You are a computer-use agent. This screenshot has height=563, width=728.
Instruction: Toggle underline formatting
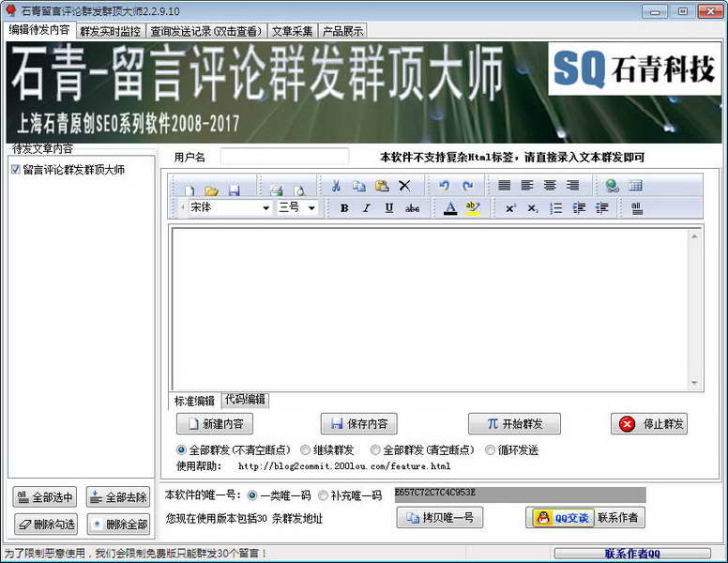389,208
